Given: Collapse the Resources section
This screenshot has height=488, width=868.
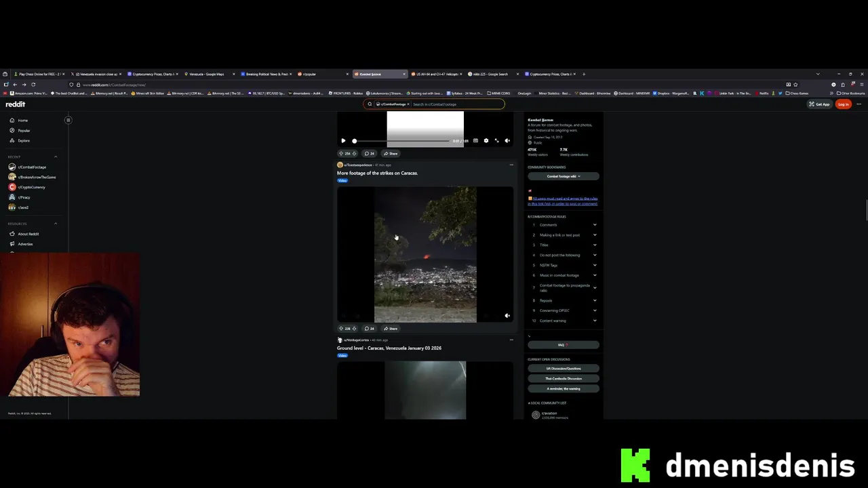Looking at the screenshot, I should 56,224.
